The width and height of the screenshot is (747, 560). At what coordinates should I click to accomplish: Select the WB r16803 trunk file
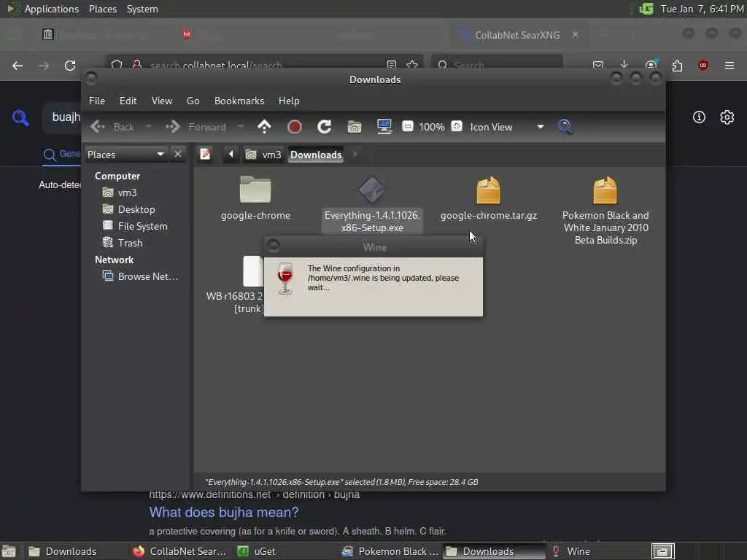tap(253, 271)
